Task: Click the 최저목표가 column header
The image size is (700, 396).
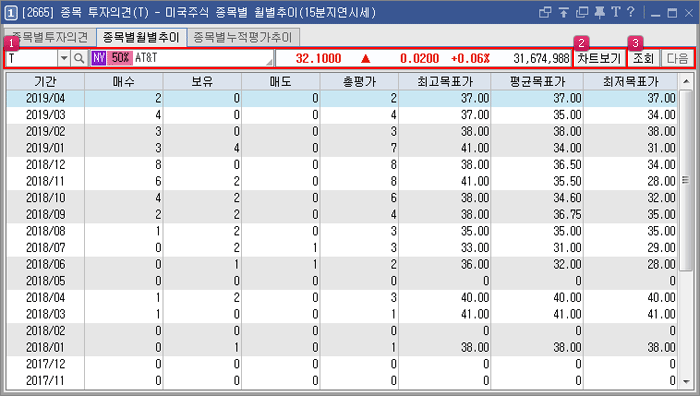Action: point(630,82)
